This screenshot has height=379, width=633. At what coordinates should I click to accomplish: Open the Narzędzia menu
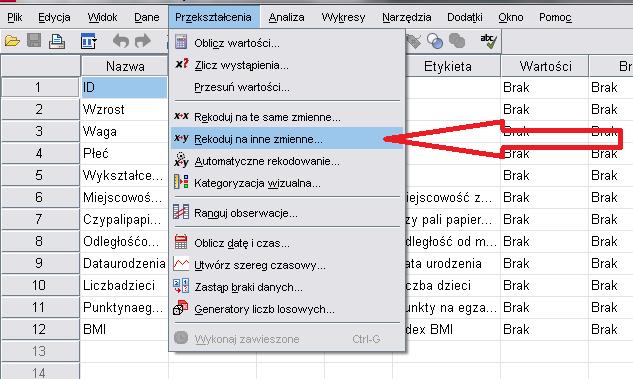click(x=407, y=17)
